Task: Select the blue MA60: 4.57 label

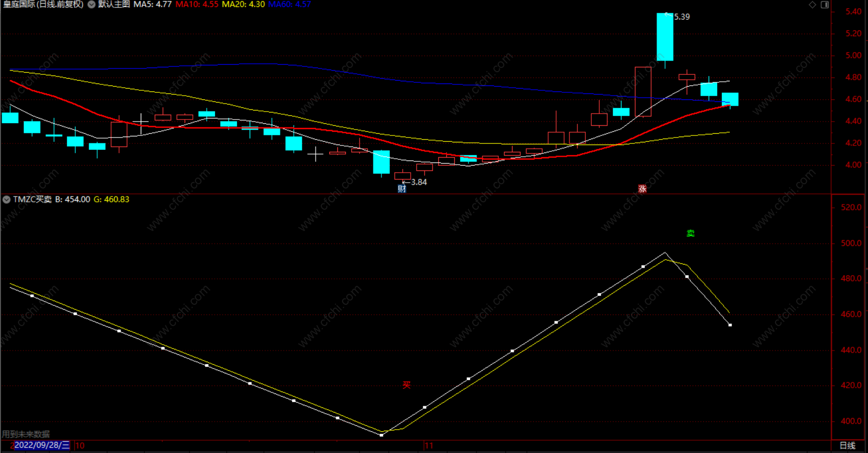Action: [x=290, y=4]
